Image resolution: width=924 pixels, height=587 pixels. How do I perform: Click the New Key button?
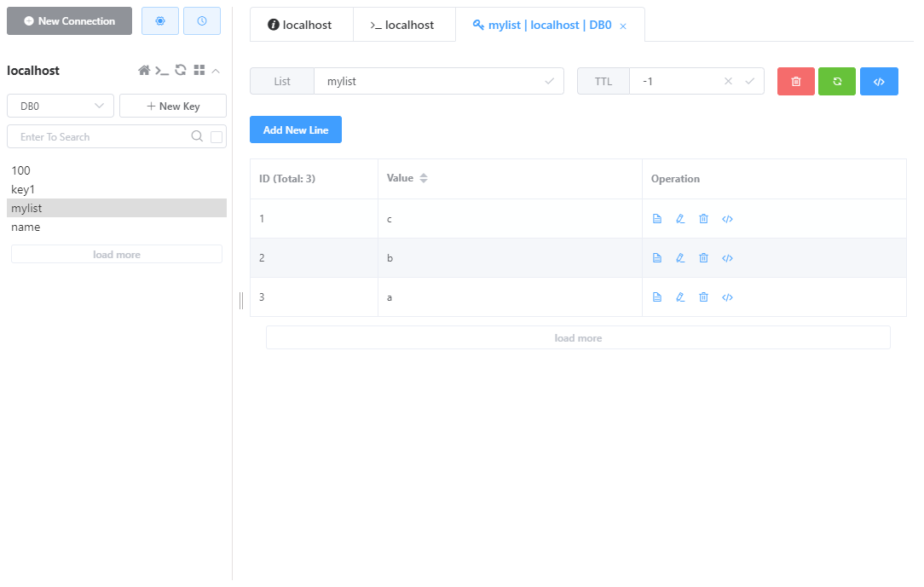click(x=173, y=106)
